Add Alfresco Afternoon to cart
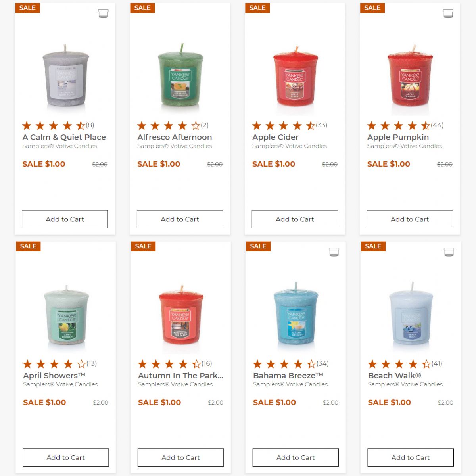This screenshot has height=476, width=476. point(180,219)
